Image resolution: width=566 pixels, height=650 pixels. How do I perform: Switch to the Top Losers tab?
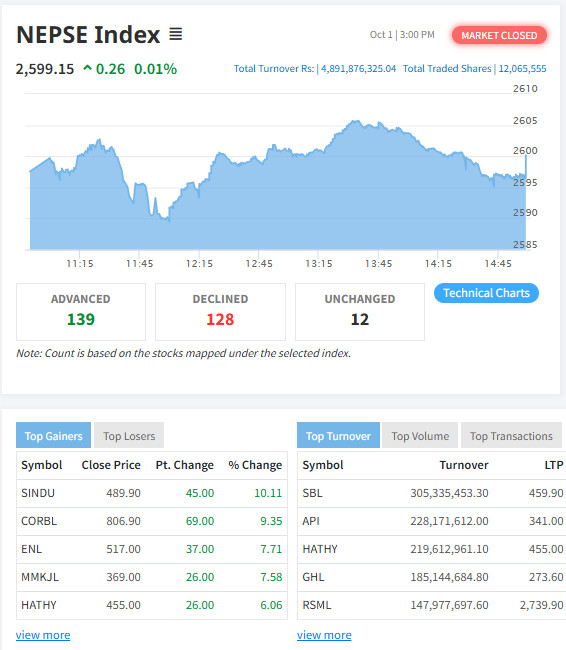[129, 436]
